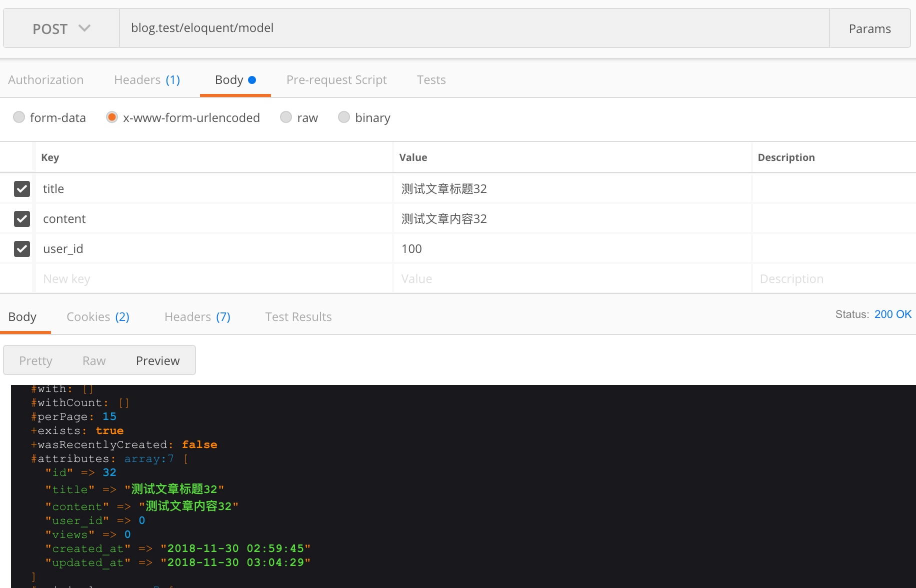This screenshot has height=588, width=916.
Task: Click the "id" => 32 line in response
Action: pos(80,472)
